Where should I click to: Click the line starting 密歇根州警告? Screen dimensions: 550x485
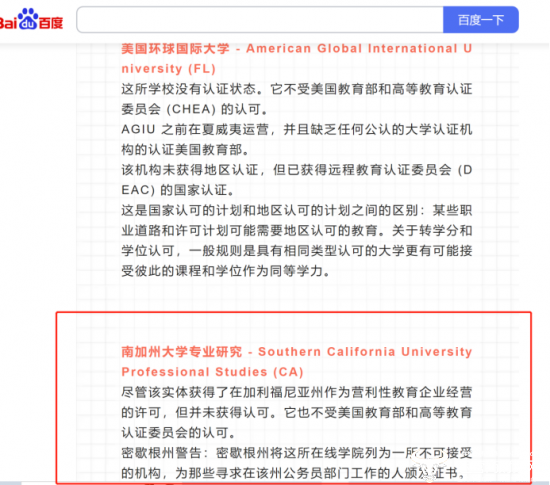(x=296, y=453)
